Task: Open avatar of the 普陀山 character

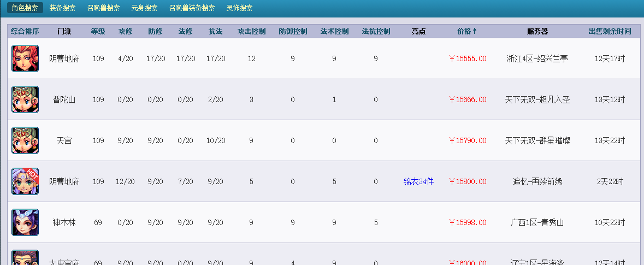Action: [x=25, y=99]
